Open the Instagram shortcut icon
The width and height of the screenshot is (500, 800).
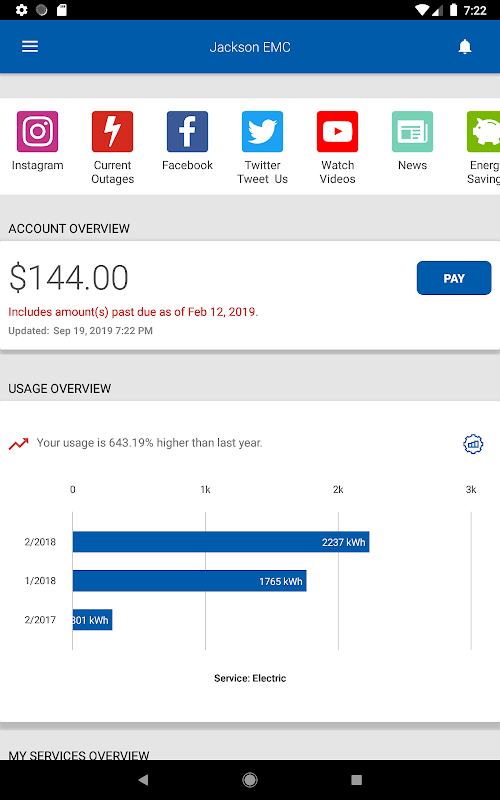pyautogui.click(x=37, y=132)
